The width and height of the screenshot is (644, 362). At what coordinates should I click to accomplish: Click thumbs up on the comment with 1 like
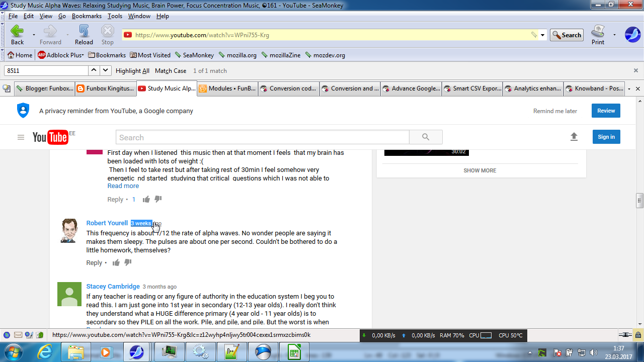point(146,199)
